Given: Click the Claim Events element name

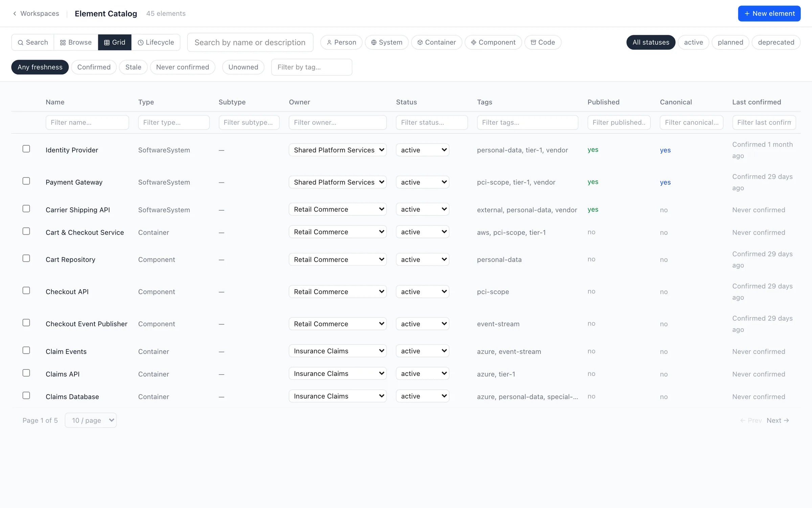Looking at the screenshot, I should (x=66, y=352).
